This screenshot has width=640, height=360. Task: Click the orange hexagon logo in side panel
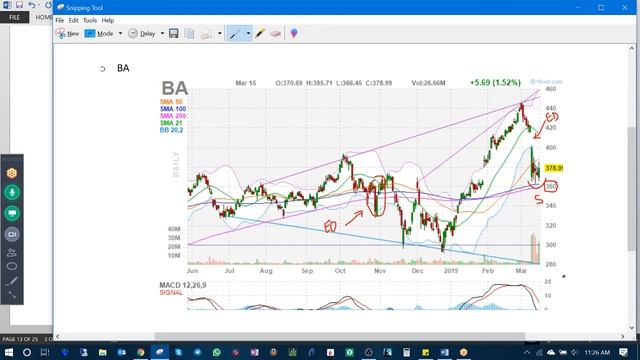click(12, 173)
